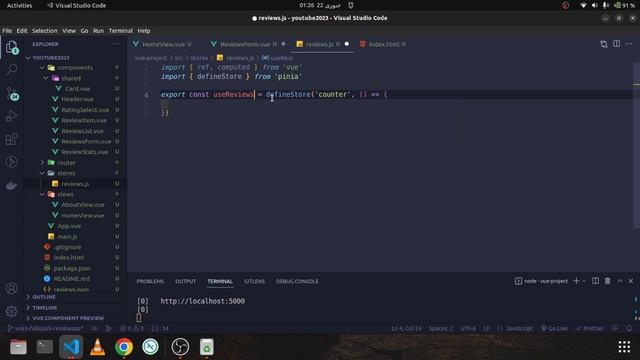
Task: Open the Selection menu
Action: [x=45, y=31]
